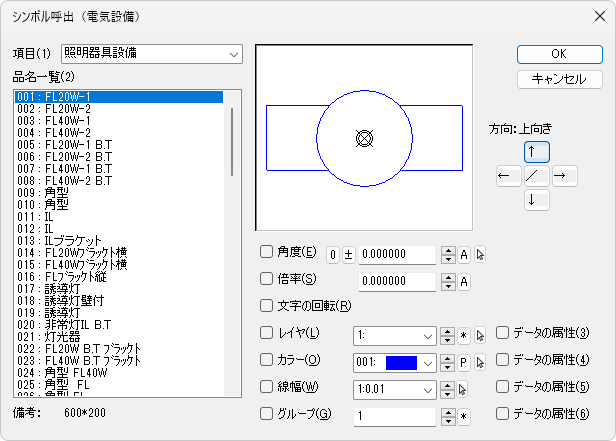The width and height of the screenshot is (616, 441).
Task: Click the left arrow direction button
Action: pos(508,176)
